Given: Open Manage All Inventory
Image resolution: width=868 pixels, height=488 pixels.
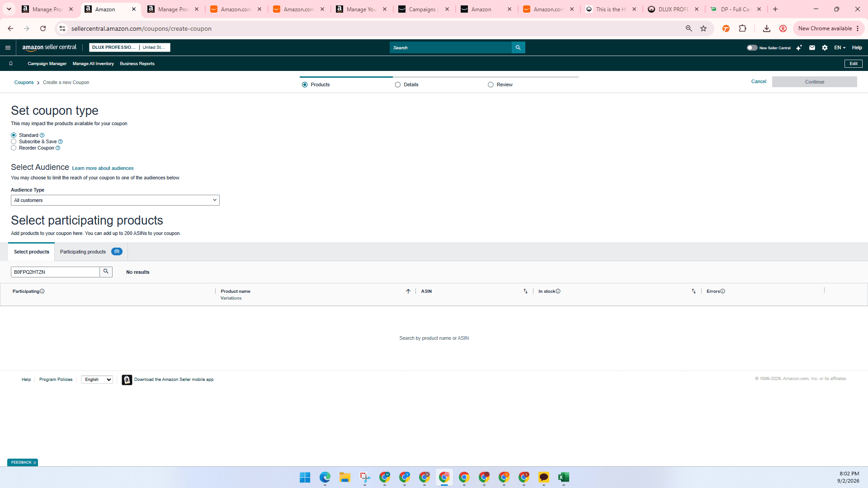Looking at the screenshot, I should click(x=93, y=64).
